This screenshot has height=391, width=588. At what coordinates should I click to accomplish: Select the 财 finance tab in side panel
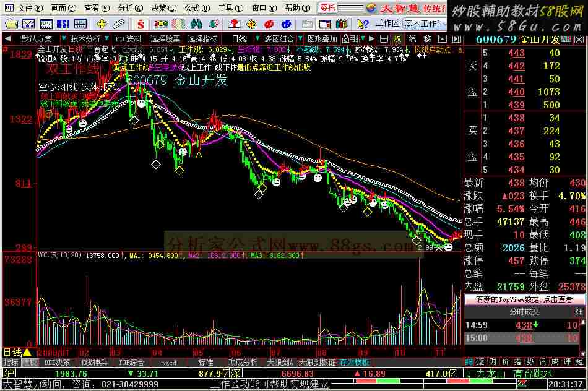(493, 362)
